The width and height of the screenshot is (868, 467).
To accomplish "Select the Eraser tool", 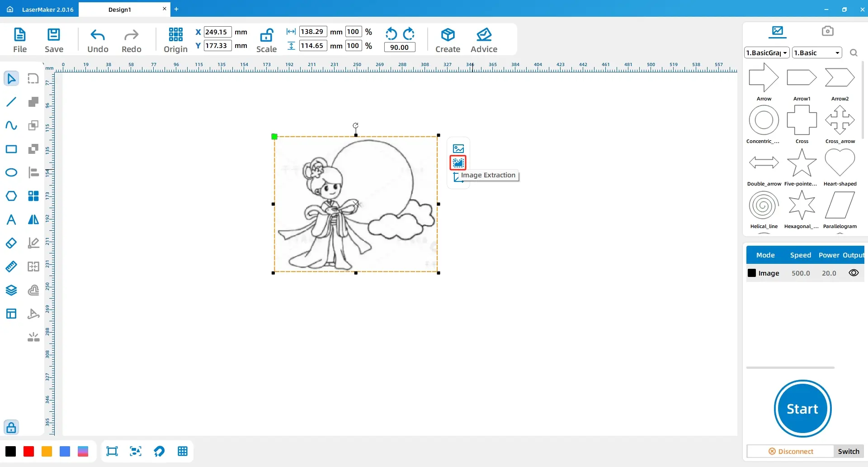I will (11, 243).
